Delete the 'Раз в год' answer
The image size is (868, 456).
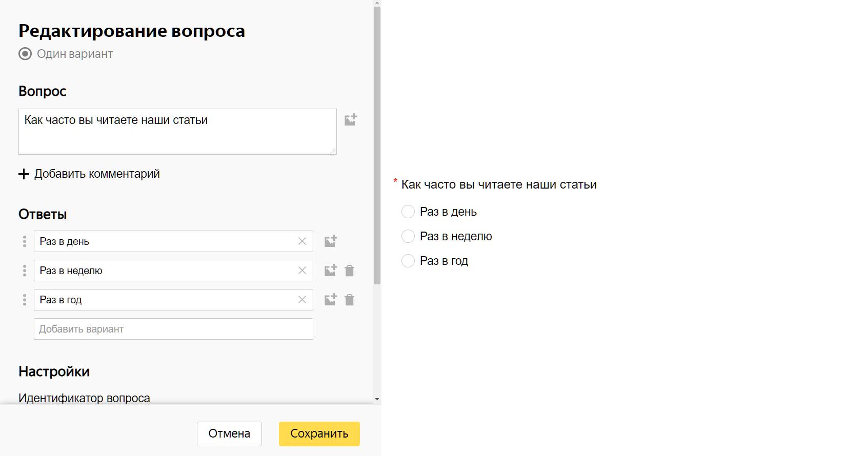click(350, 300)
